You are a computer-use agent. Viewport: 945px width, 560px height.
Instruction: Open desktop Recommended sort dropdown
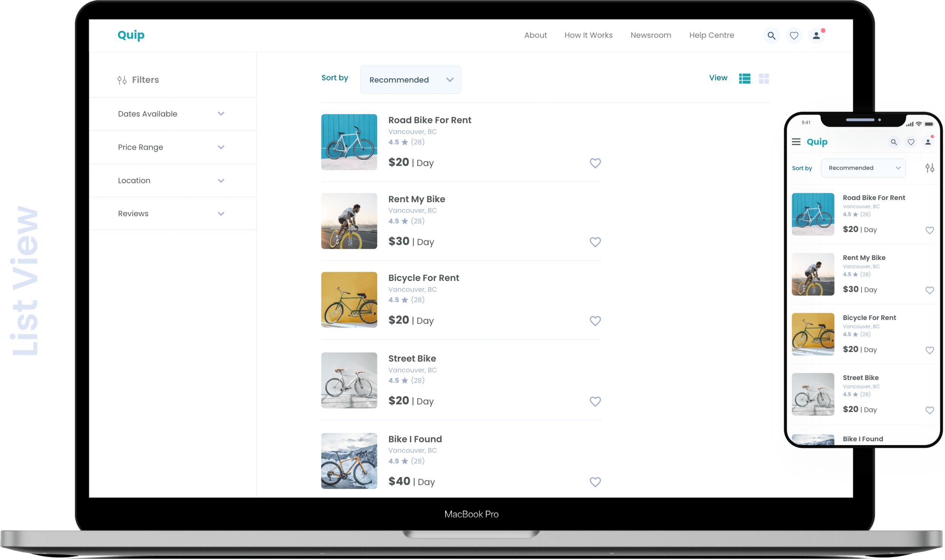pyautogui.click(x=411, y=80)
